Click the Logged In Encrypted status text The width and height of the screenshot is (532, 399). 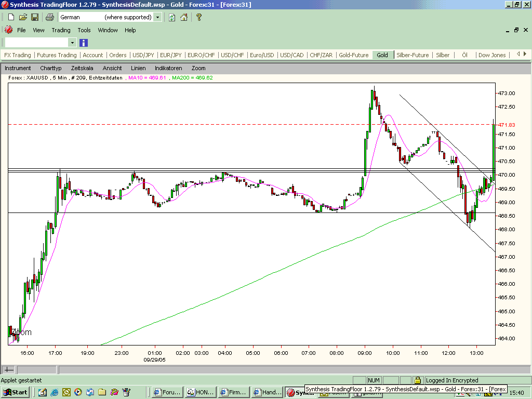point(452,380)
